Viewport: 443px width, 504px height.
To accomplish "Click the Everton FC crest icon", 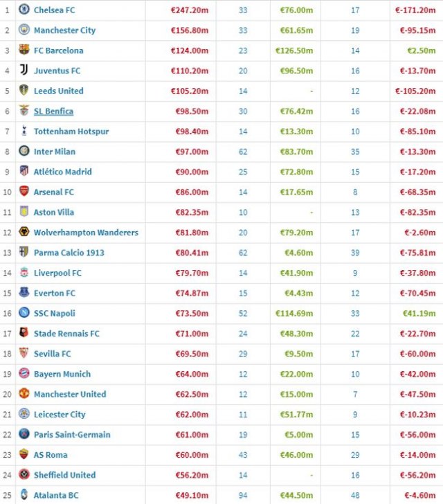I will [24, 293].
